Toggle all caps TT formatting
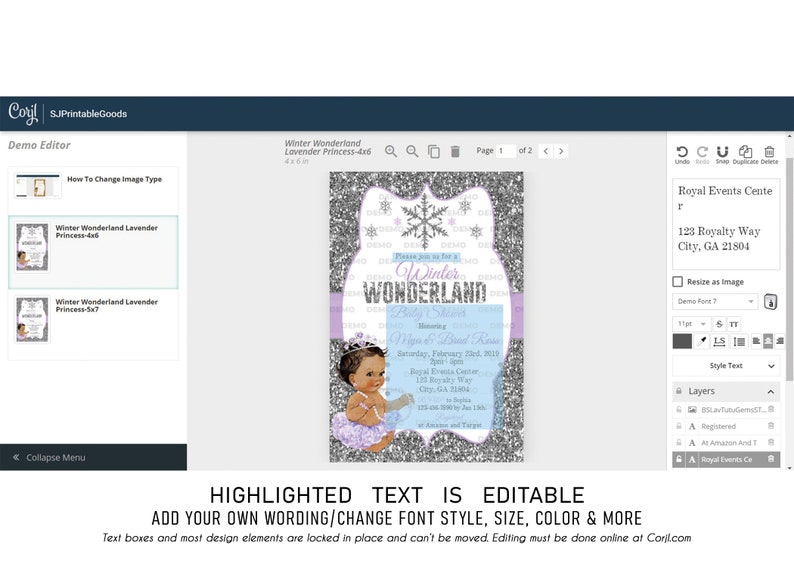The image size is (794, 567). (x=734, y=324)
